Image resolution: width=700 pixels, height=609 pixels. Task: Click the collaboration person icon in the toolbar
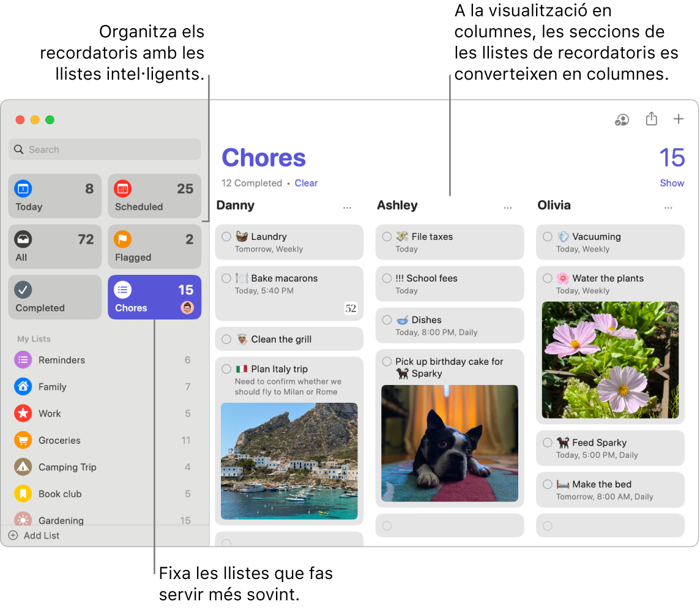click(x=622, y=120)
